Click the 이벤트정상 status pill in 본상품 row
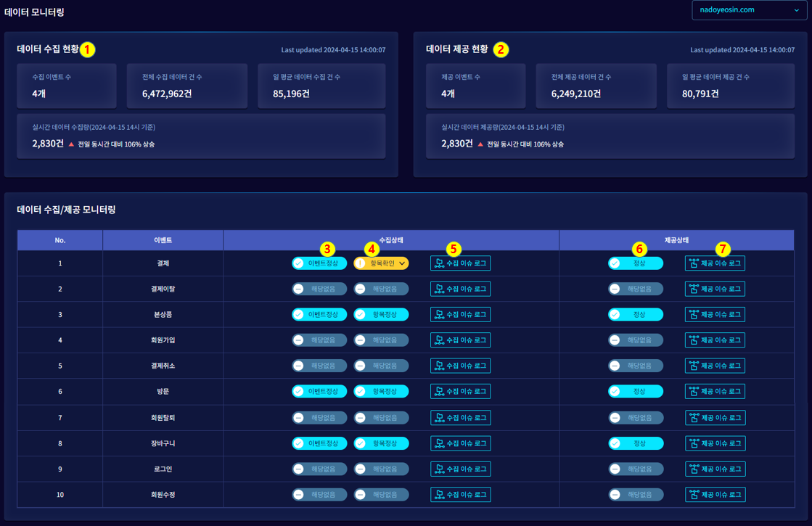The width and height of the screenshot is (812, 526). pyautogui.click(x=319, y=315)
